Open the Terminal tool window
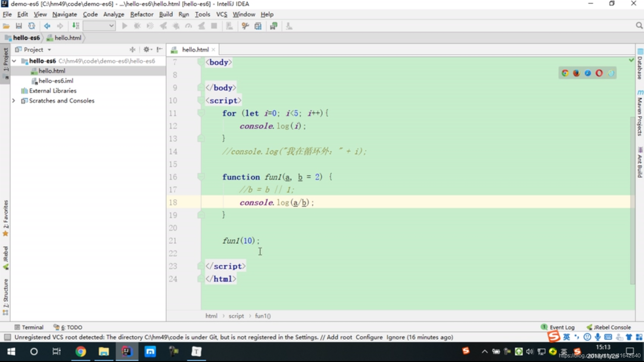The image size is (644, 362). tap(29, 327)
